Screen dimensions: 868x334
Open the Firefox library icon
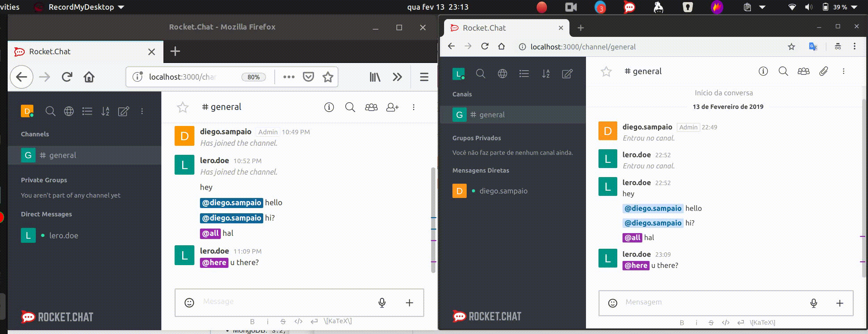pos(375,77)
